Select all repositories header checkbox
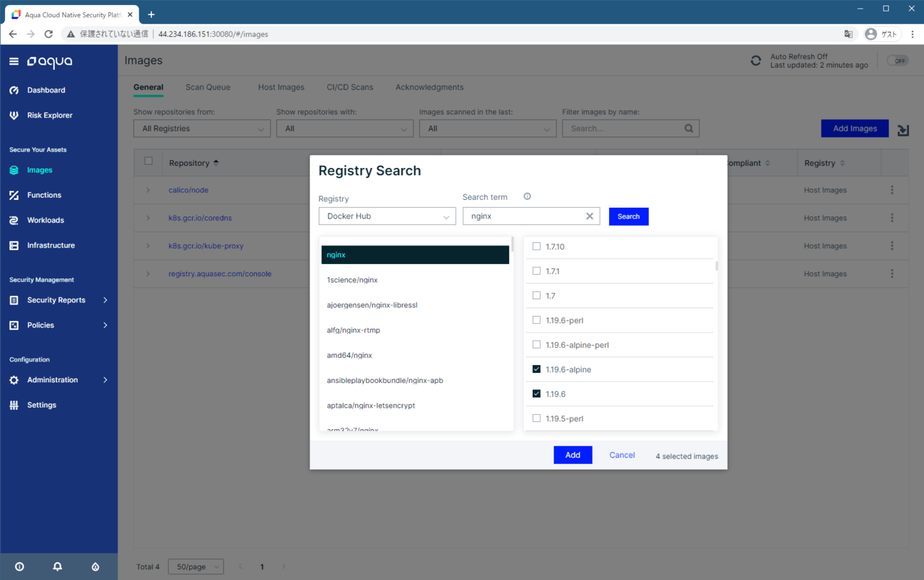The image size is (924, 580). (149, 162)
